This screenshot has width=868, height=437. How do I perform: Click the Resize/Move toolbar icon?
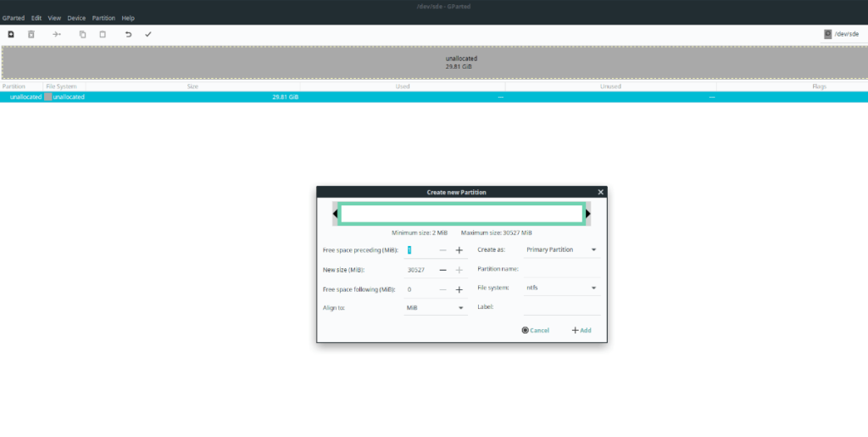[x=57, y=34]
